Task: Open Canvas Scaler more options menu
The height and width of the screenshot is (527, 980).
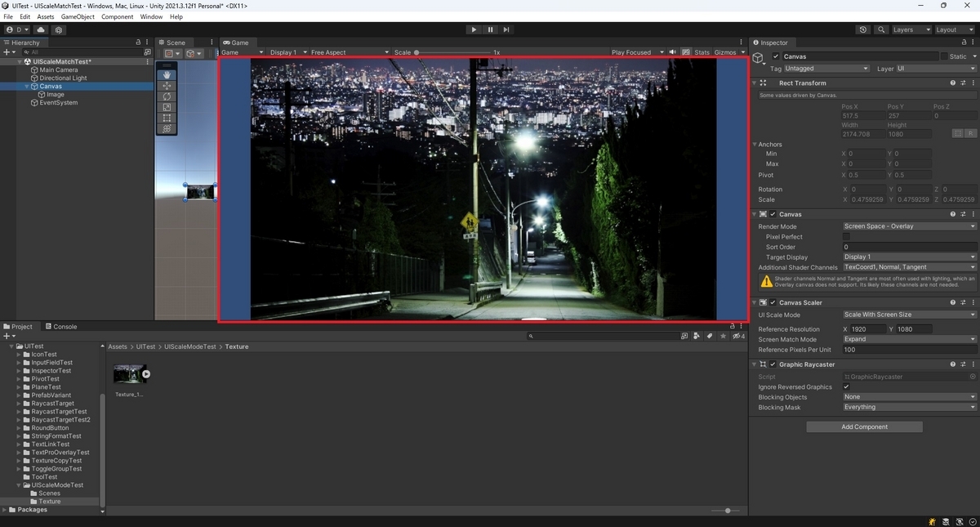Action: [x=973, y=302]
